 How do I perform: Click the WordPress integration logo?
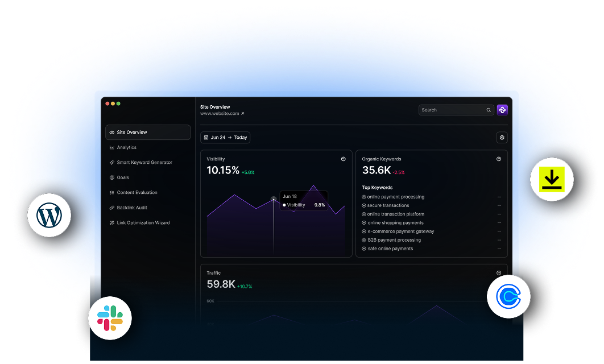49,215
